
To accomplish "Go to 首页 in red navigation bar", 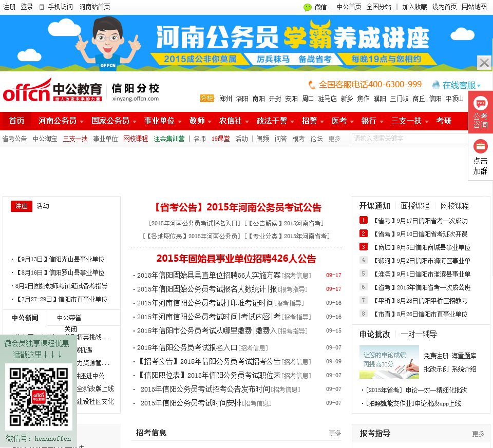I will click(x=16, y=121).
